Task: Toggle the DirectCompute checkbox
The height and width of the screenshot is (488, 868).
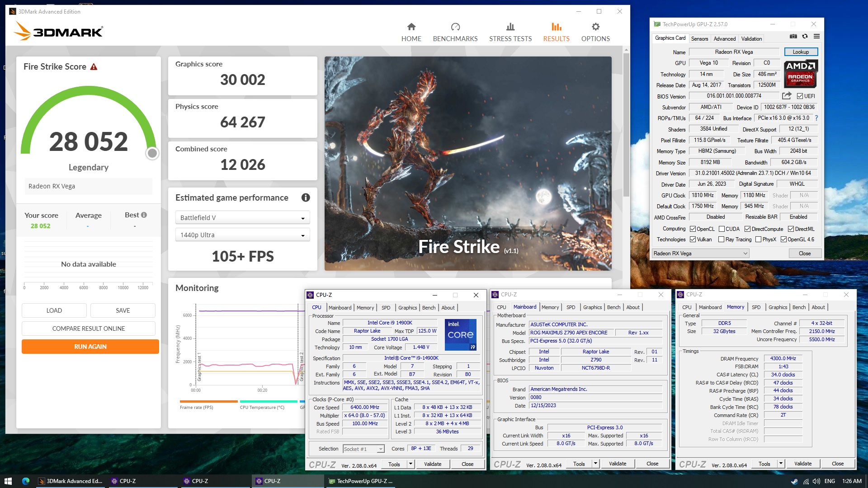Action: pos(747,229)
